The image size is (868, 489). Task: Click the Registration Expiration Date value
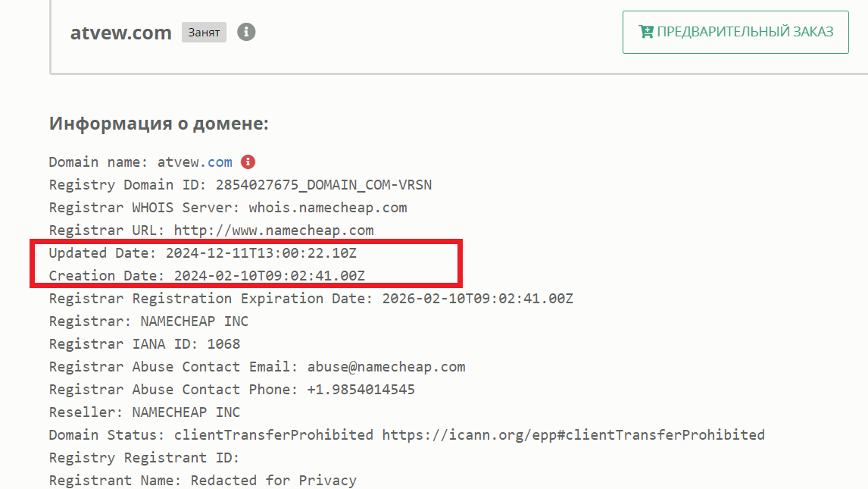point(478,299)
